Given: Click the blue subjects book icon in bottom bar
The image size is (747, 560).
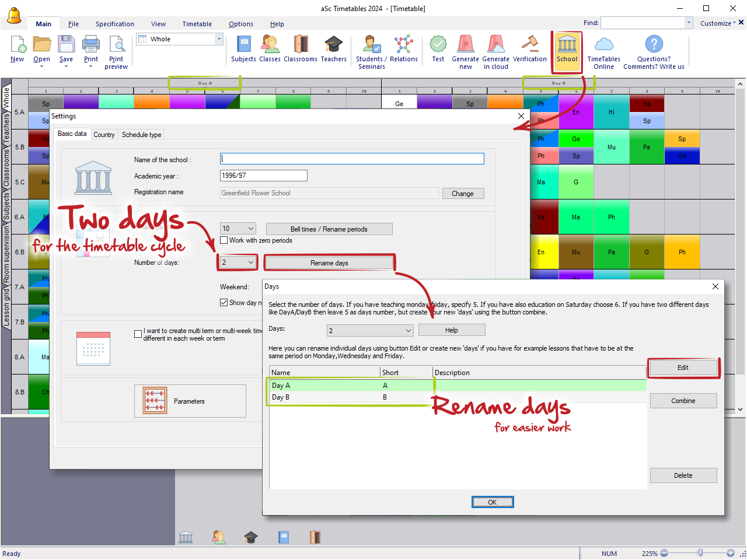Looking at the screenshot, I should tap(284, 537).
